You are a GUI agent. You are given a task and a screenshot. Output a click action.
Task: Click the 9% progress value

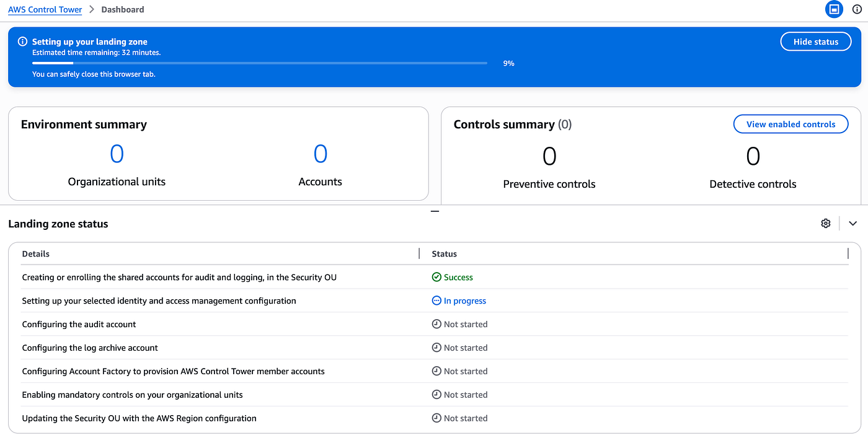click(508, 63)
